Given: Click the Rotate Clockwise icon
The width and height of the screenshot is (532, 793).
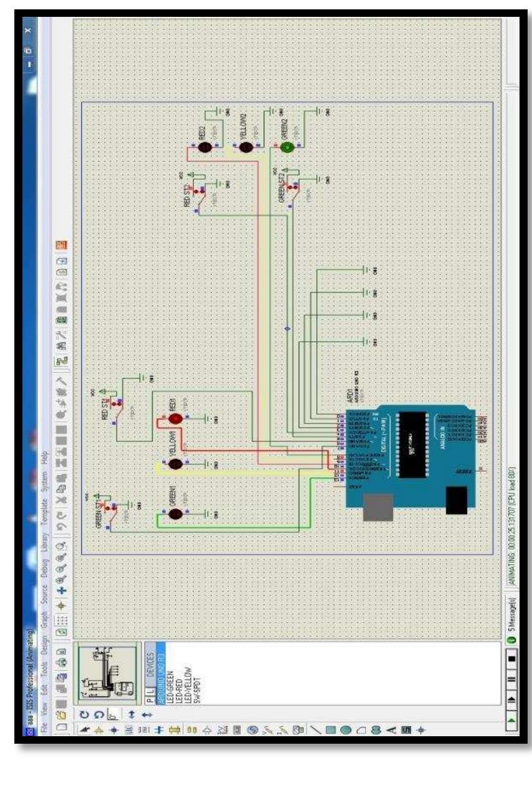Looking at the screenshot, I should point(84,714).
